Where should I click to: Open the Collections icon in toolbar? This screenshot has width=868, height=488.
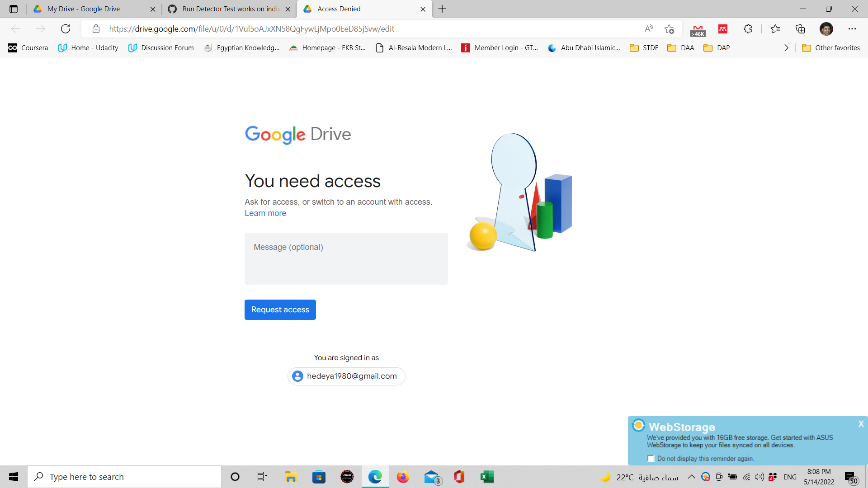click(800, 29)
